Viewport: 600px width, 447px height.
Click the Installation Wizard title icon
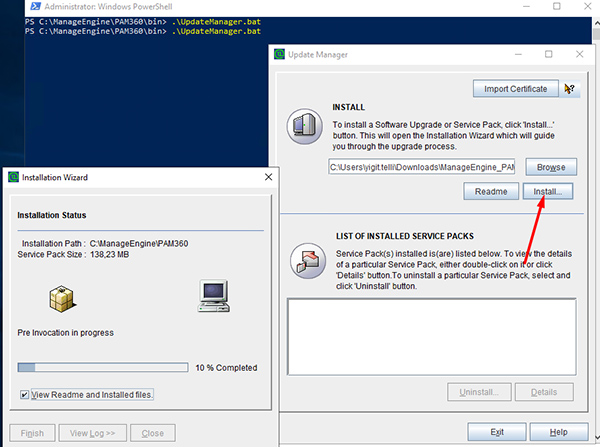13,177
